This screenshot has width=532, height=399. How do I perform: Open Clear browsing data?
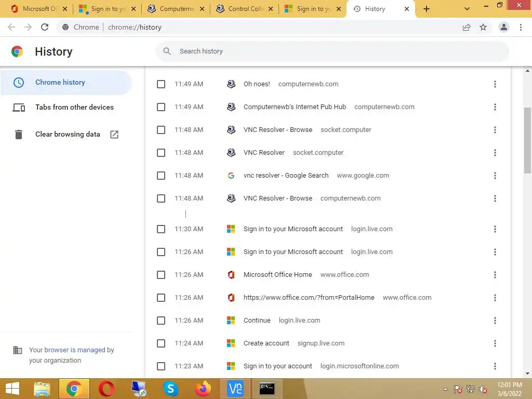(66, 135)
